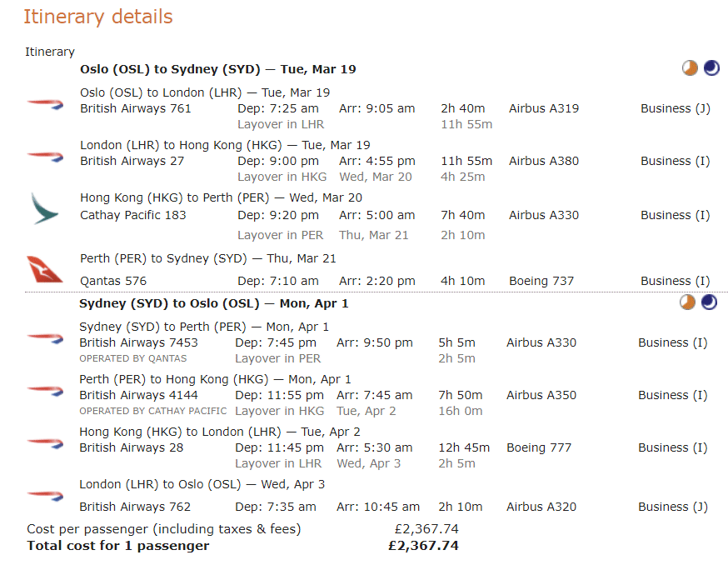Viewport: 728px width, 565px height.
Task: Click the British Airways logo for flight 7453
Action: tap(45, 337)
